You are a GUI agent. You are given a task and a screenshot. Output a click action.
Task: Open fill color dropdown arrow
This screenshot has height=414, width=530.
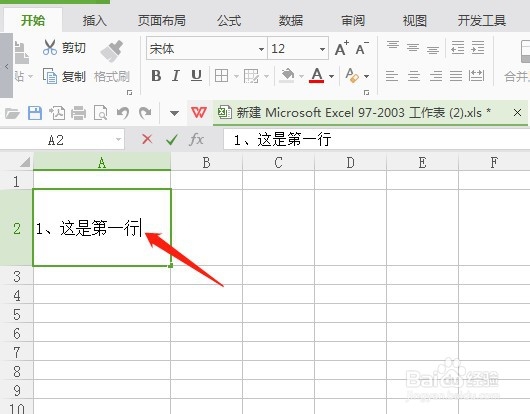pyautogui.click(x=301, y=76)
